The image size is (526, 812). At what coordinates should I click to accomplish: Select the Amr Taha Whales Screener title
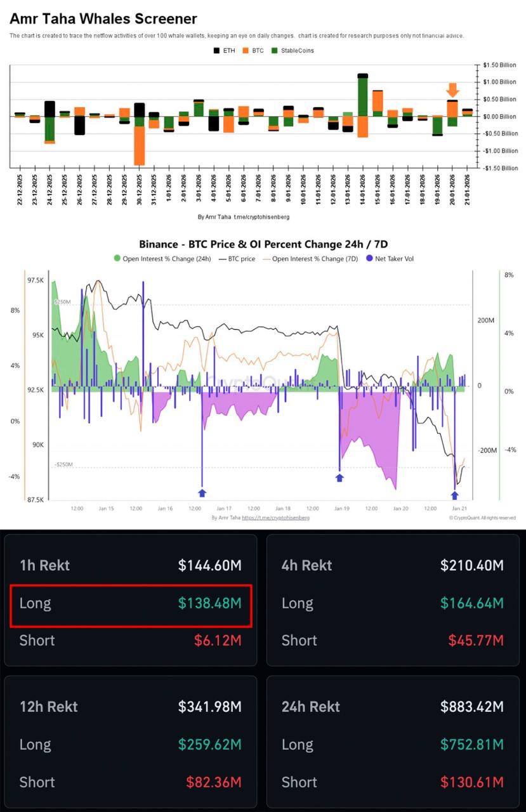103,19
